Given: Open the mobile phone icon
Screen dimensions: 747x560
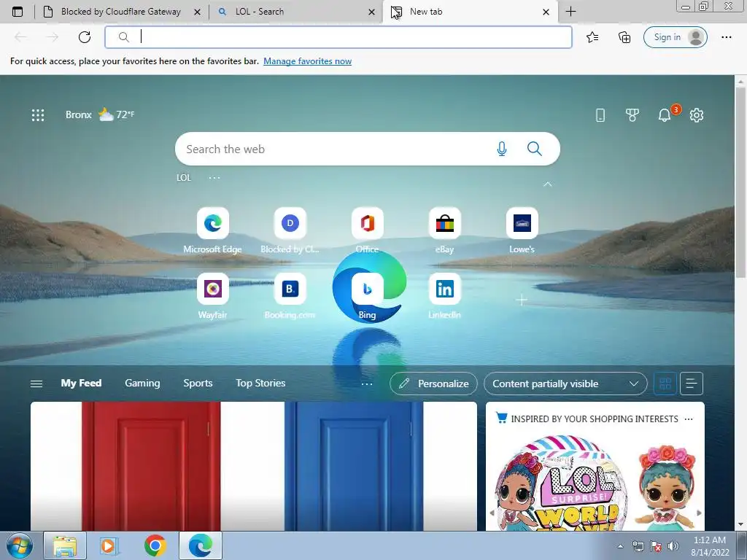Looking at the screenshot, I should click(600, 114).
